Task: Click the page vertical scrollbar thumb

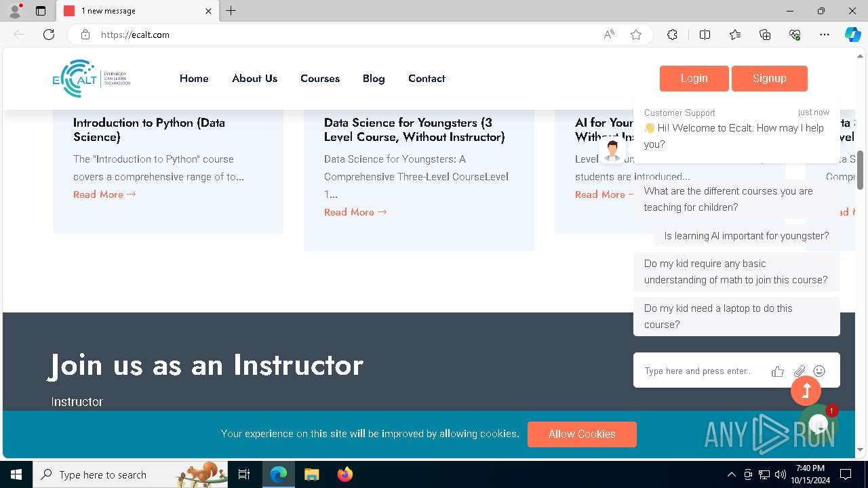Action: 861,169
